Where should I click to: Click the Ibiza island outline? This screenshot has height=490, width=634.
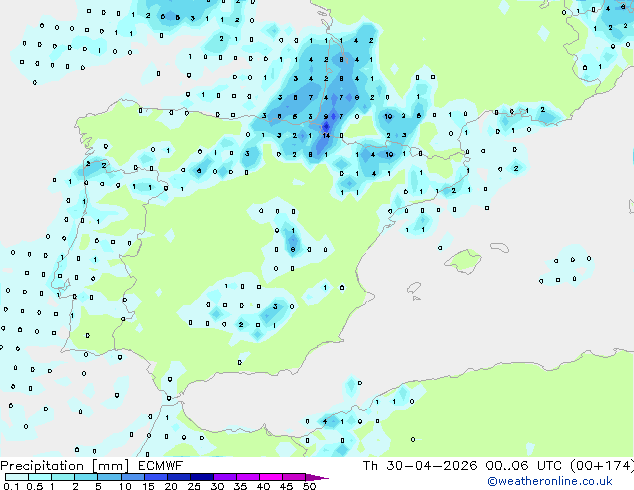tap(414, 288)
